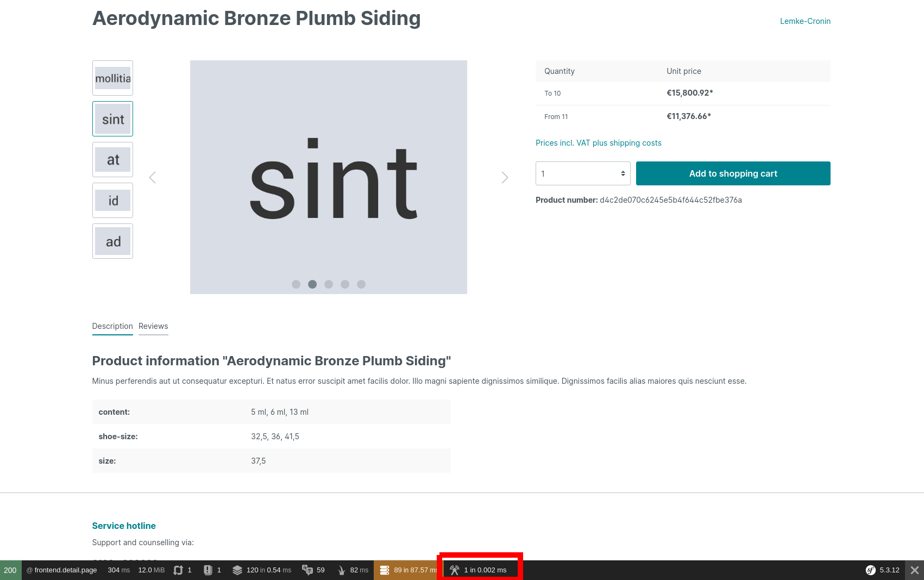Open the logs warning icon panel

click(x=208, y=570)
